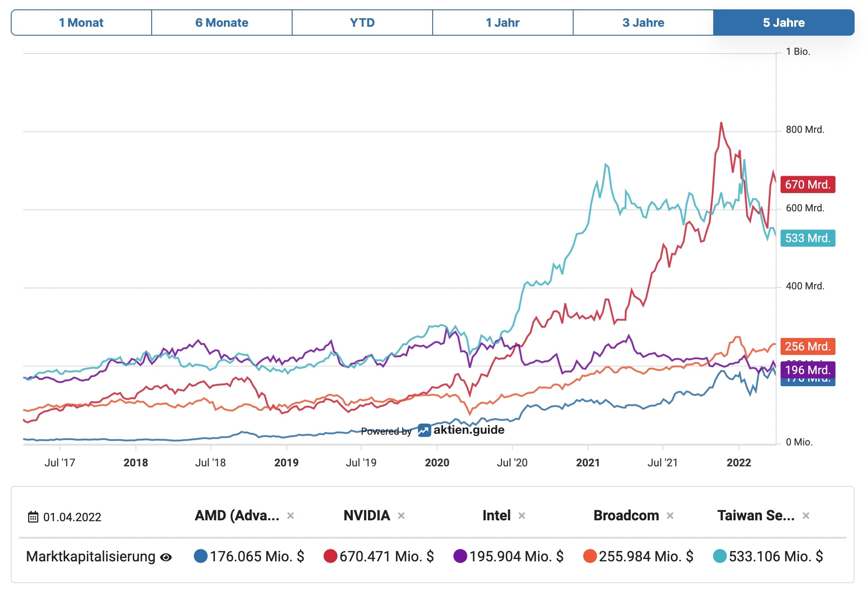Switch to the 1 Monat range tab
The width and height of the screenshot is (868, 593).
pyautogui.click(x=81, y=23)
